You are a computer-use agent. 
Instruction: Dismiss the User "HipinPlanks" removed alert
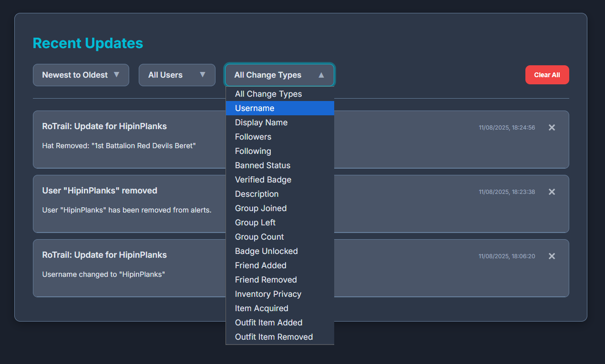click(552, 192)
